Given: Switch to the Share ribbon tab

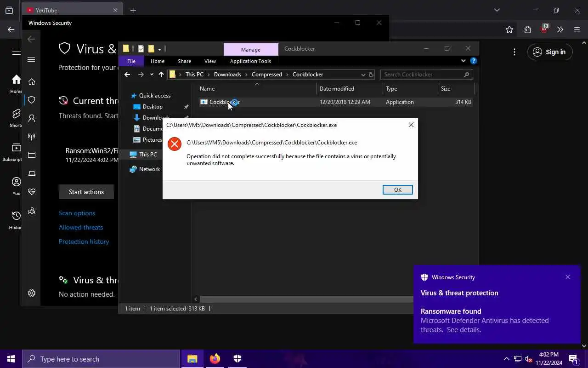Looking at the screenshot, I should tap(184, 61).
